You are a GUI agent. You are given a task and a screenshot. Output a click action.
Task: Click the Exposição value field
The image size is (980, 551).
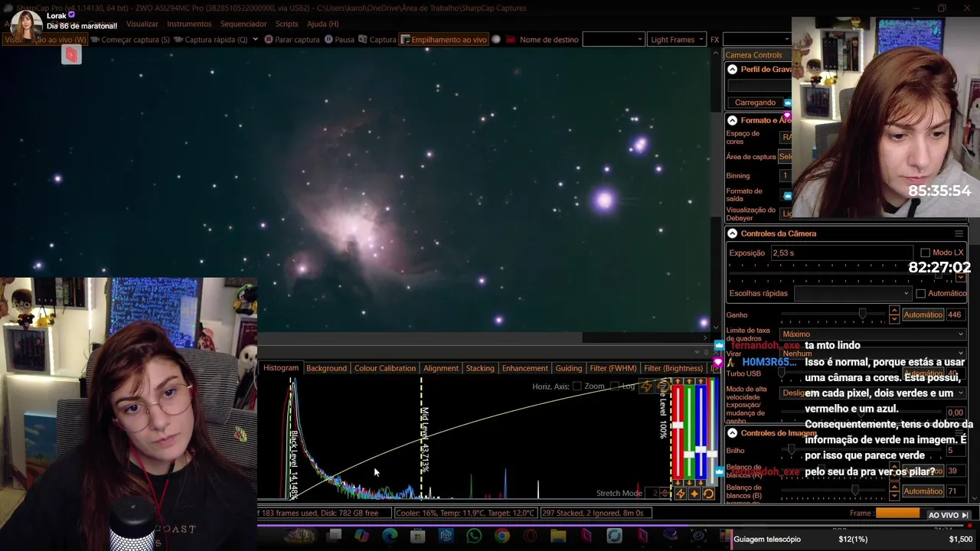pos(841,253)
